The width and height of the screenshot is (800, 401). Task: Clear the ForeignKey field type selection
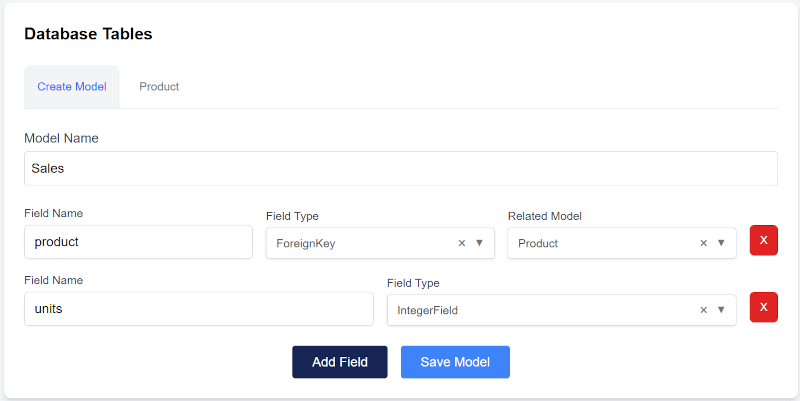click(462, 243)
